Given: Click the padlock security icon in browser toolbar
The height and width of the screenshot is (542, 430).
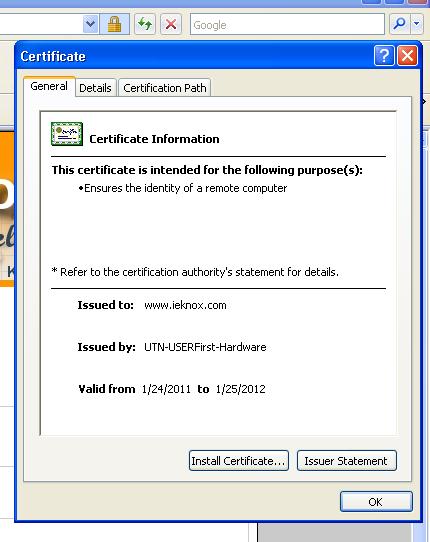Looking at the screenshot, I should point(114,24).
